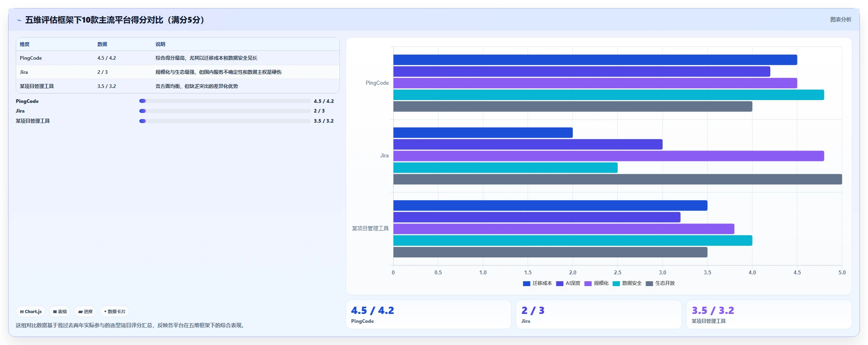Click the Chart.js tag chip
The image size is (868, 345).
31,312
